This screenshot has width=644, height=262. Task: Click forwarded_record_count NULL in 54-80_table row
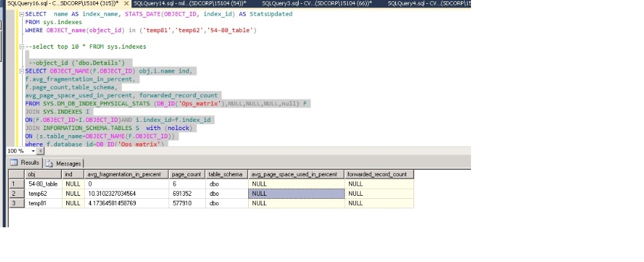pyautogui.click(x=379, y=184)
